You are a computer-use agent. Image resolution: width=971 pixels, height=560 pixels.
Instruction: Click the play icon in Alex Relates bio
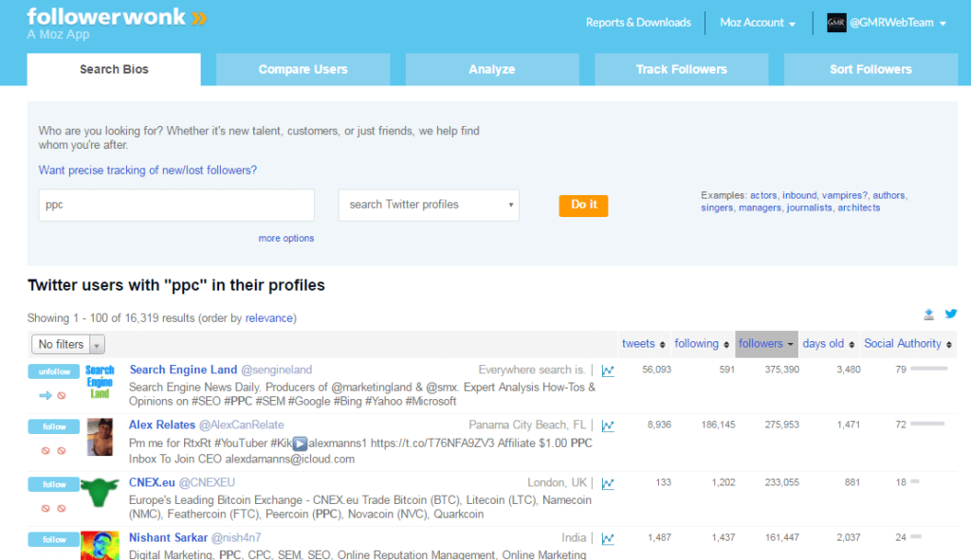300,443
